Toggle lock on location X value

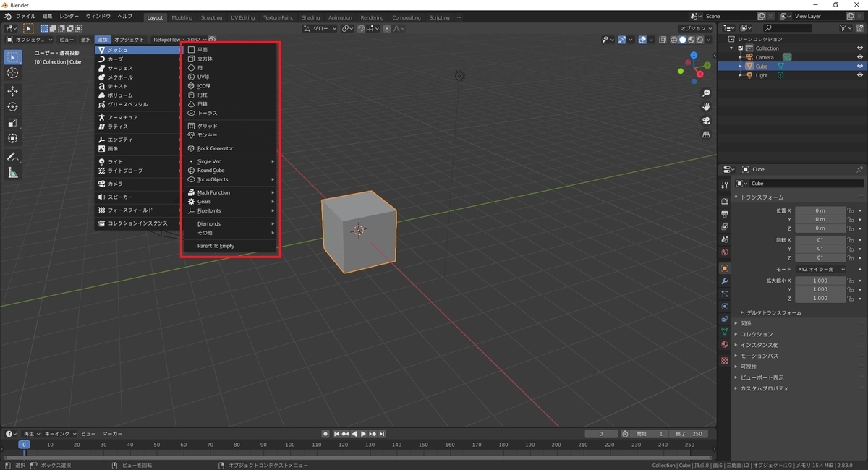(x=851, y=210)
